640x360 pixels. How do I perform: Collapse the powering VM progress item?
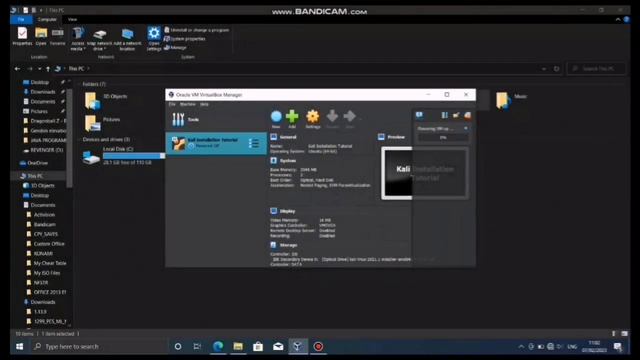click(x=466, y=128)
